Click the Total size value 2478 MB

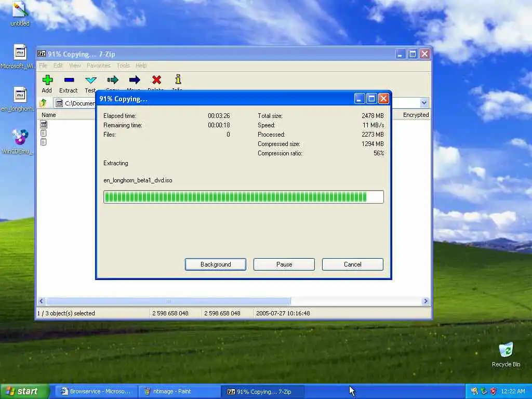pos(373,116)
